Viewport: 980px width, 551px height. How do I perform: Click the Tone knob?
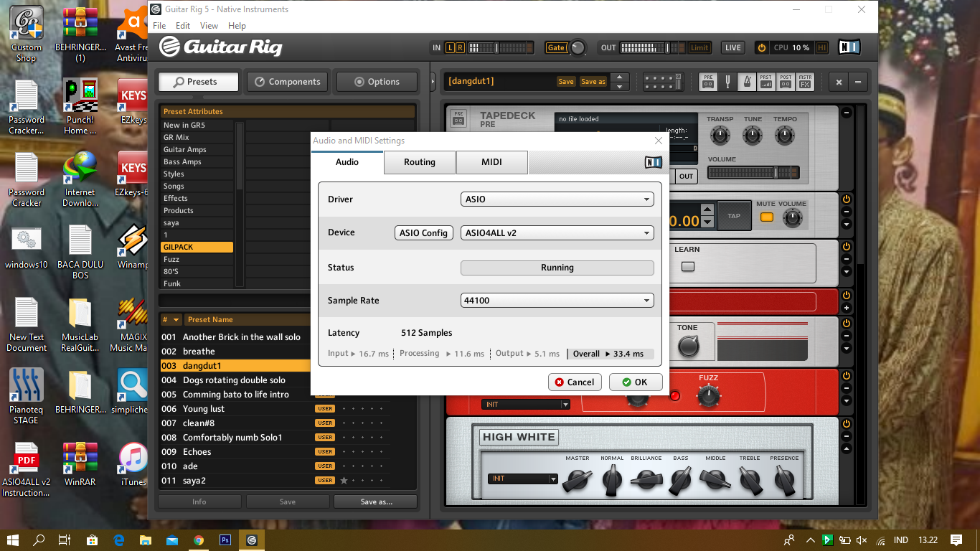(x=688, y=347)
